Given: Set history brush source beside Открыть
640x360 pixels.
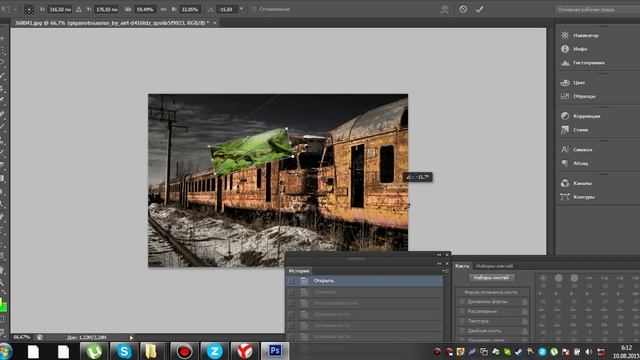Looking at the screenshot, I should [291, 281].
